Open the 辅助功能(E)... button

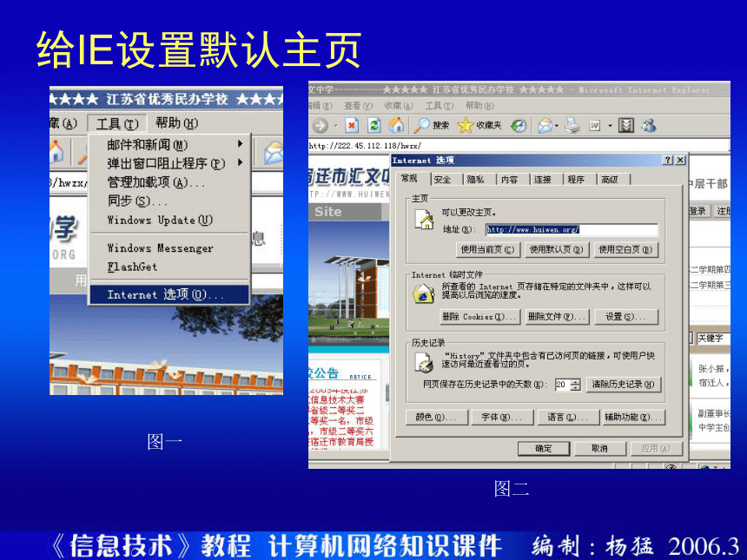(x=633, y=418)
